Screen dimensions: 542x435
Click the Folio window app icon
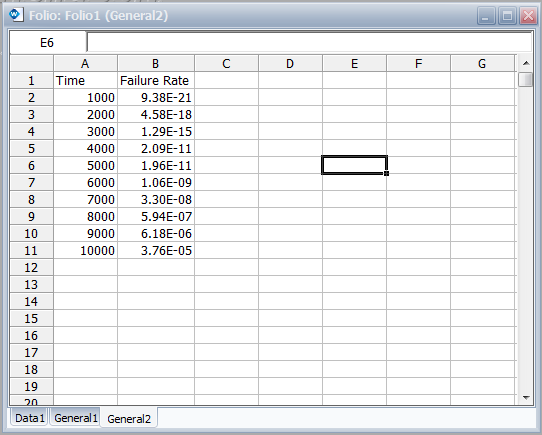[16, 15]
